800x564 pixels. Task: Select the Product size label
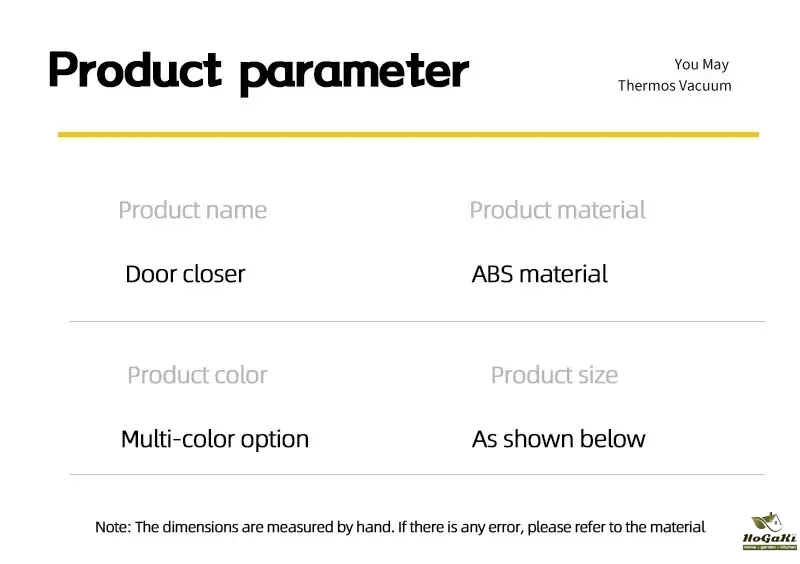[554, 376]
